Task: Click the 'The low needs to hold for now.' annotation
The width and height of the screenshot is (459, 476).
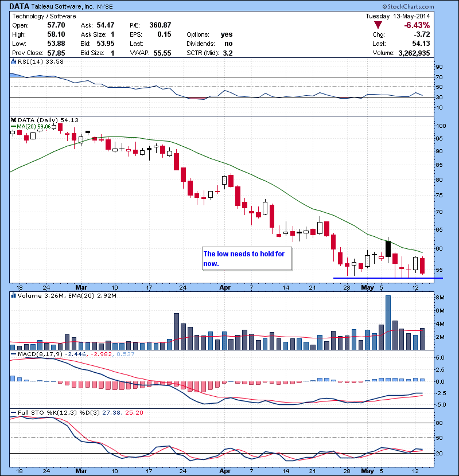Action: [x=247, y=258]
